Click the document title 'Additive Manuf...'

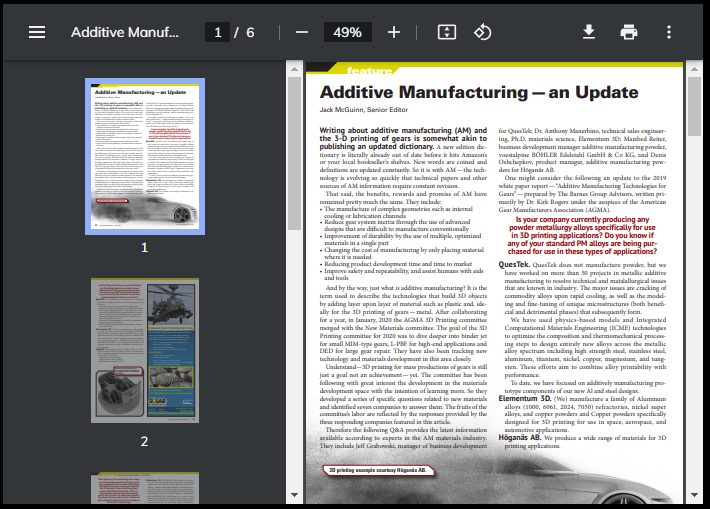(125, 32)
